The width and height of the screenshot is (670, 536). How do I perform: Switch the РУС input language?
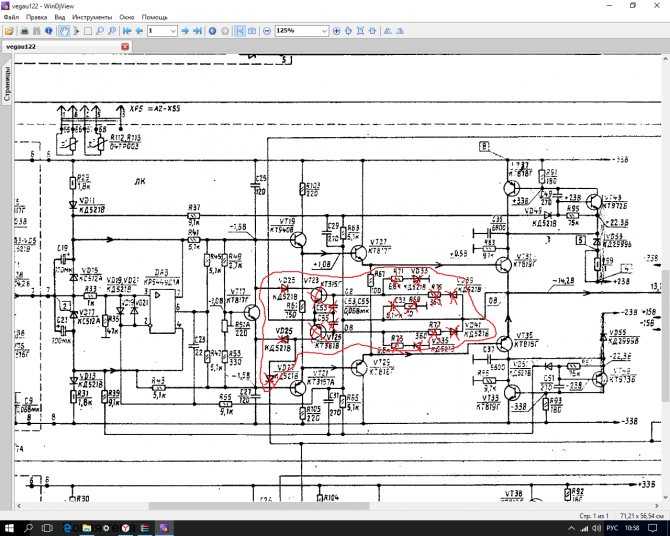[x=612, y=529]
